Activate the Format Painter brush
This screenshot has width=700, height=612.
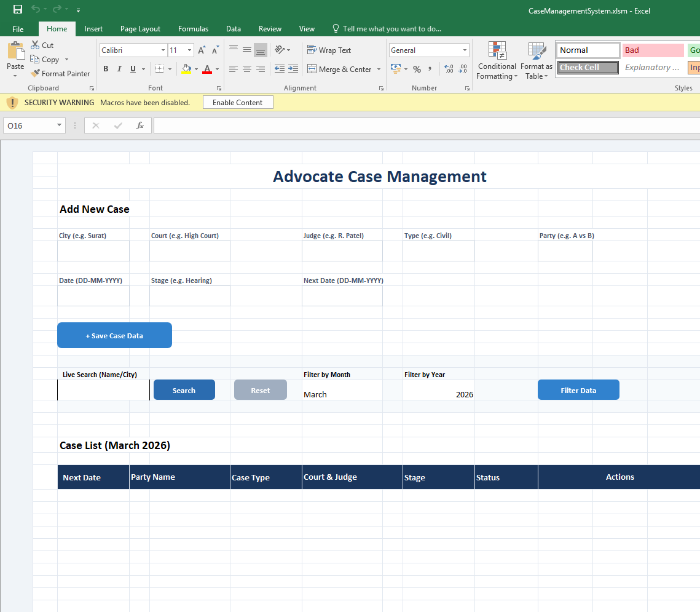(35, 73)
